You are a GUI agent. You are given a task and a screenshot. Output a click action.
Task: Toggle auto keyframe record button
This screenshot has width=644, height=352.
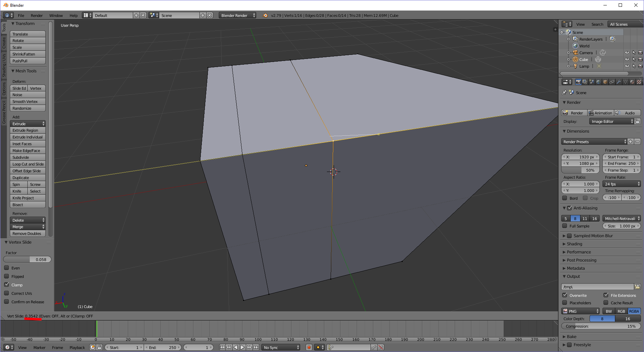click(309, 347)
